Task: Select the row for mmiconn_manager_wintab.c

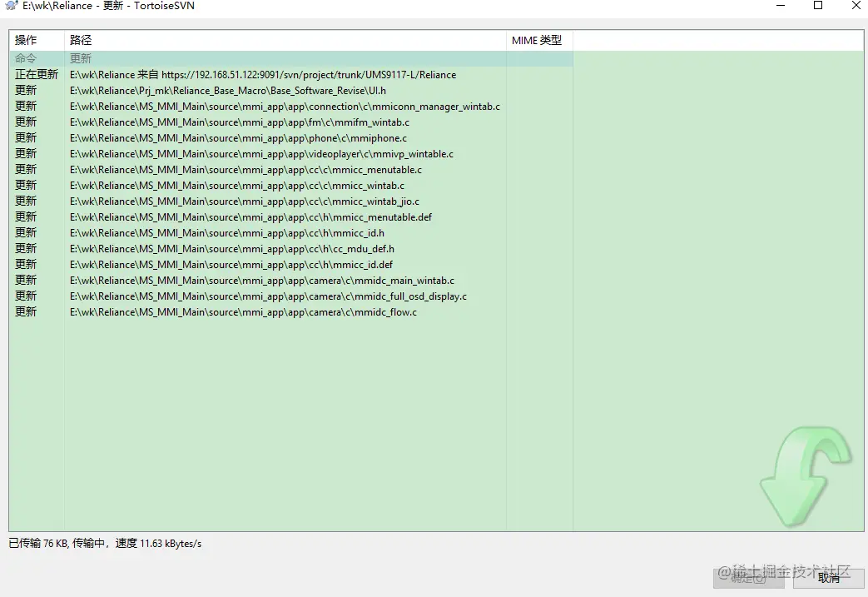Action: coord(290,107)
